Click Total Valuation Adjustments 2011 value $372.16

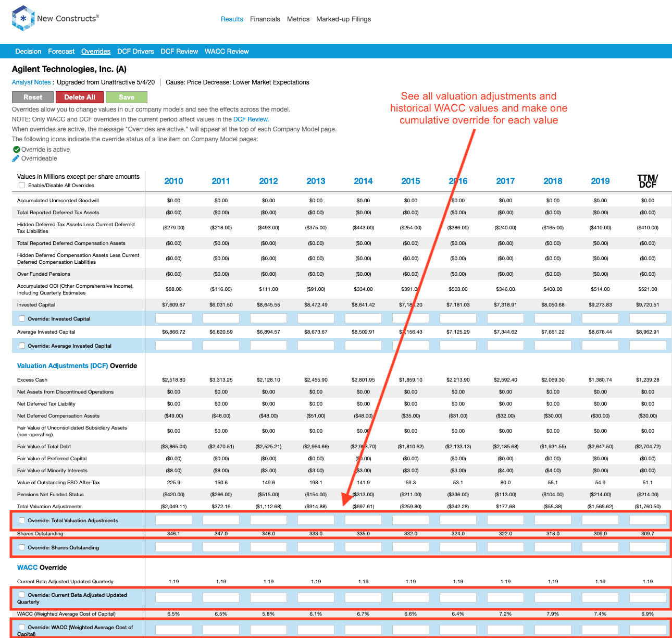[x=221, y=507]
